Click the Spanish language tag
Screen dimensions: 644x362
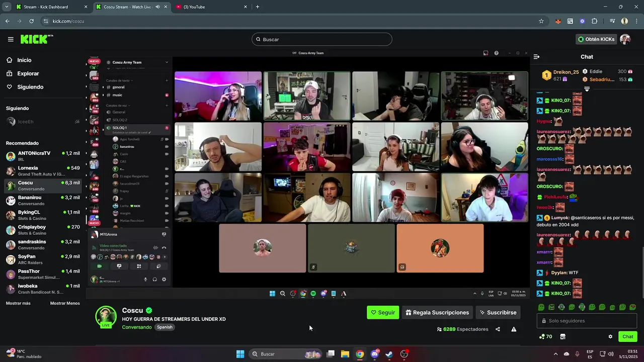165,327
